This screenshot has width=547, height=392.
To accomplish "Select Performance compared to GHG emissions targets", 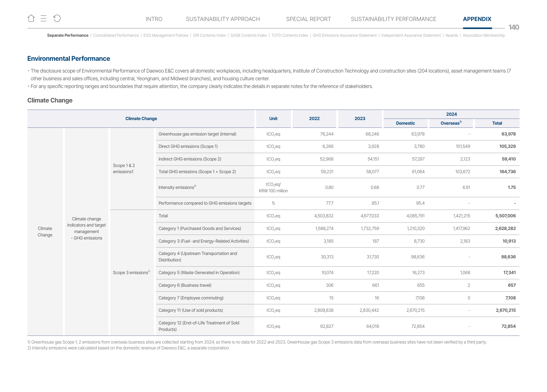I will coord(205,203).
